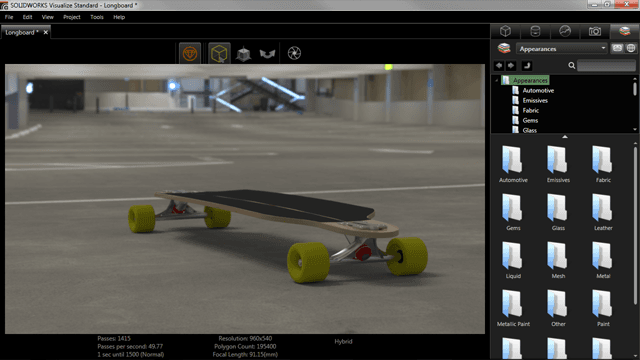The width and height of the screenshot is (640, 360).
Task: Select Appearances root in tree
Action: point(525,80)
